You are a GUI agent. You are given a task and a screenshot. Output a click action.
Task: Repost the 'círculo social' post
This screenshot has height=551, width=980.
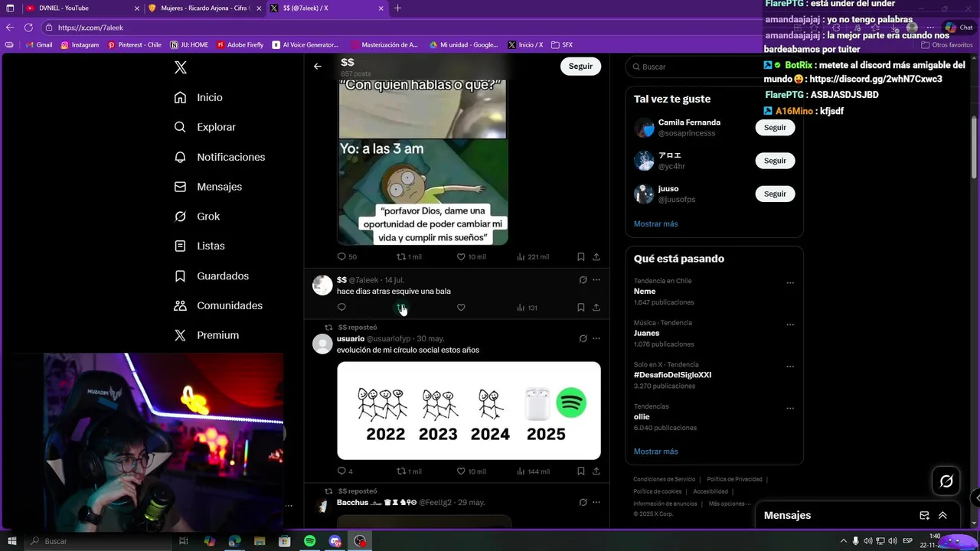pos(409,471)
